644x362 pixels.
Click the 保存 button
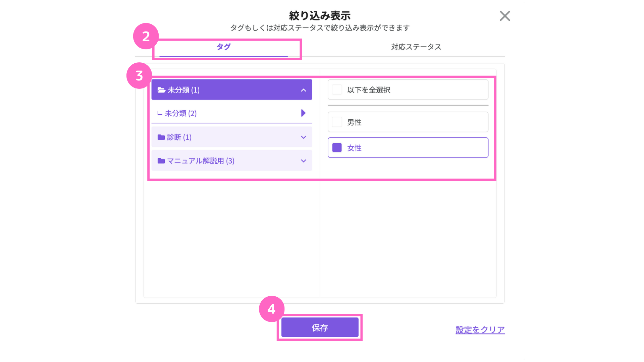pos(320,327)
